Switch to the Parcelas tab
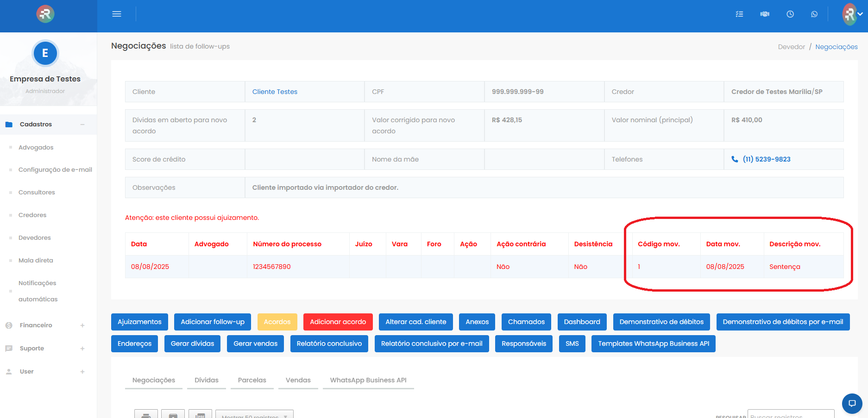This screenshot has height=418, width=868. [x=252, y=380]
